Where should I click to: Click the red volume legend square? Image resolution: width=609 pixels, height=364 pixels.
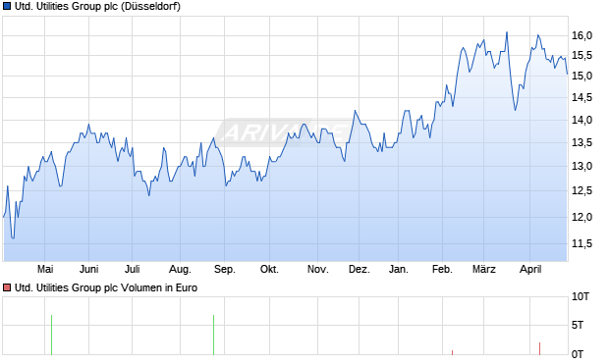tap(7, 287)
